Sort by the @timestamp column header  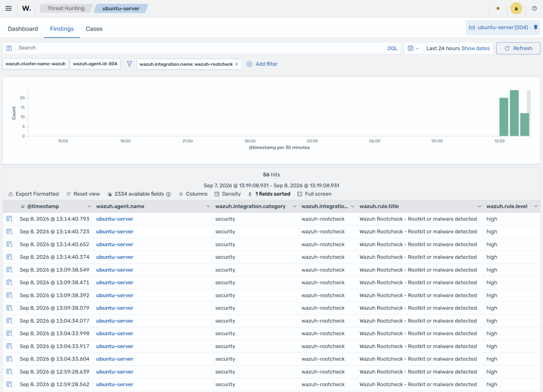pos(43,206)
